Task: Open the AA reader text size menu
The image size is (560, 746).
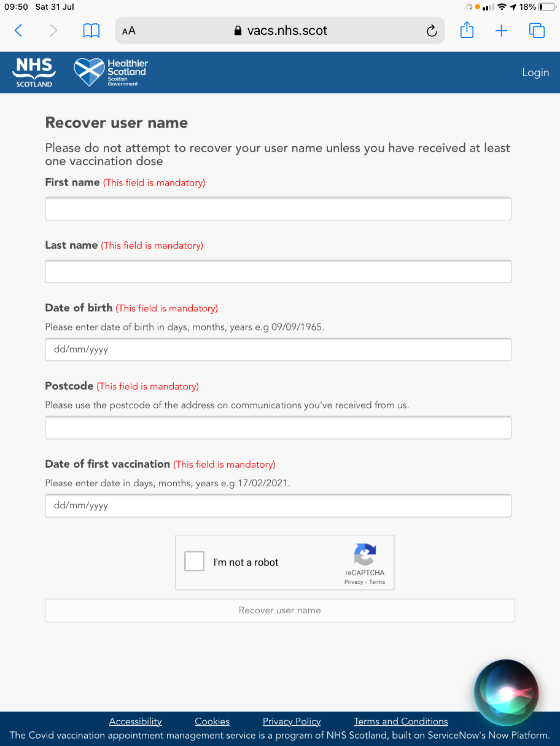Action: point(129,31)
